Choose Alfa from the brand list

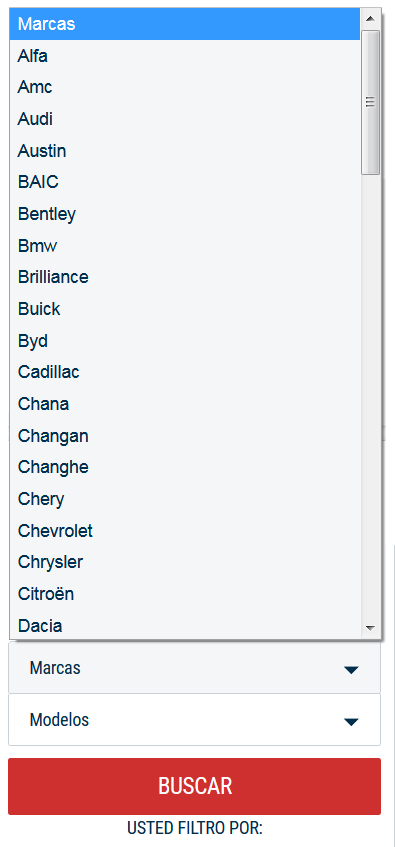[185, 56]
